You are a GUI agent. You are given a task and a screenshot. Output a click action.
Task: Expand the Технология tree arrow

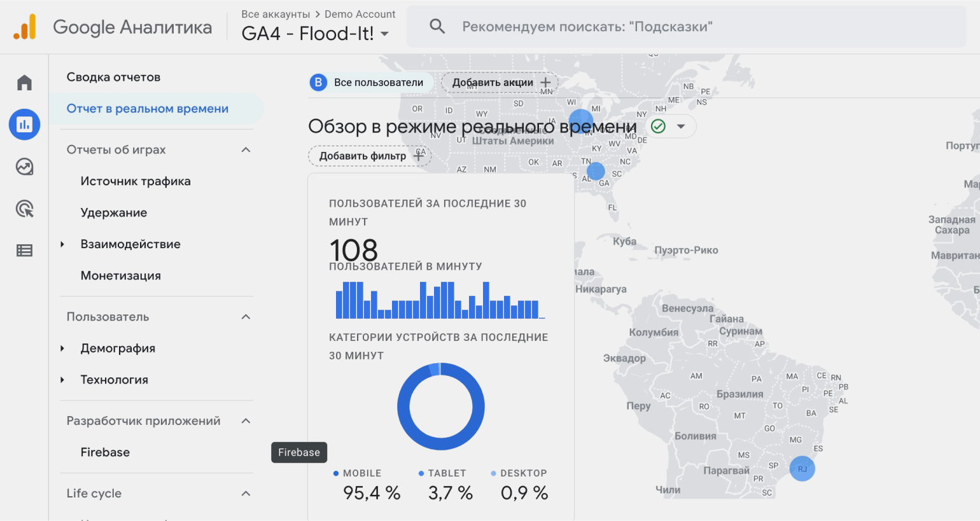[62, 380]
